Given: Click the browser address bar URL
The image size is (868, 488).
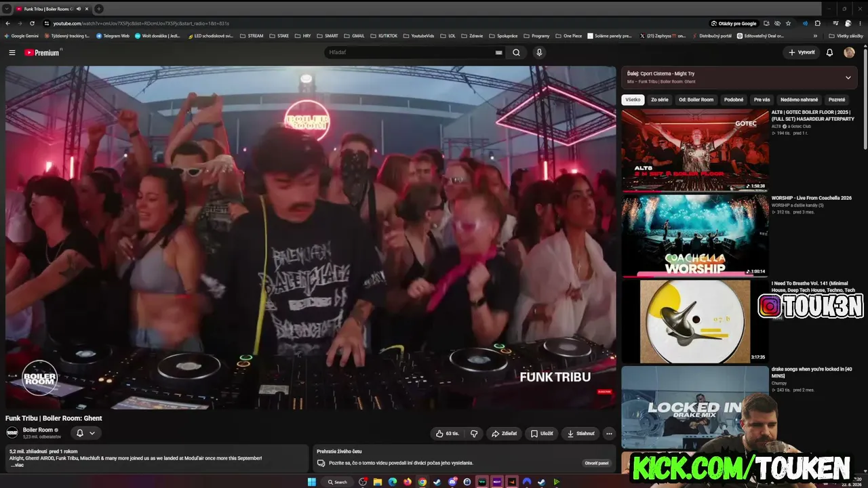Looking at the screenshot, I should coord(141,23).
